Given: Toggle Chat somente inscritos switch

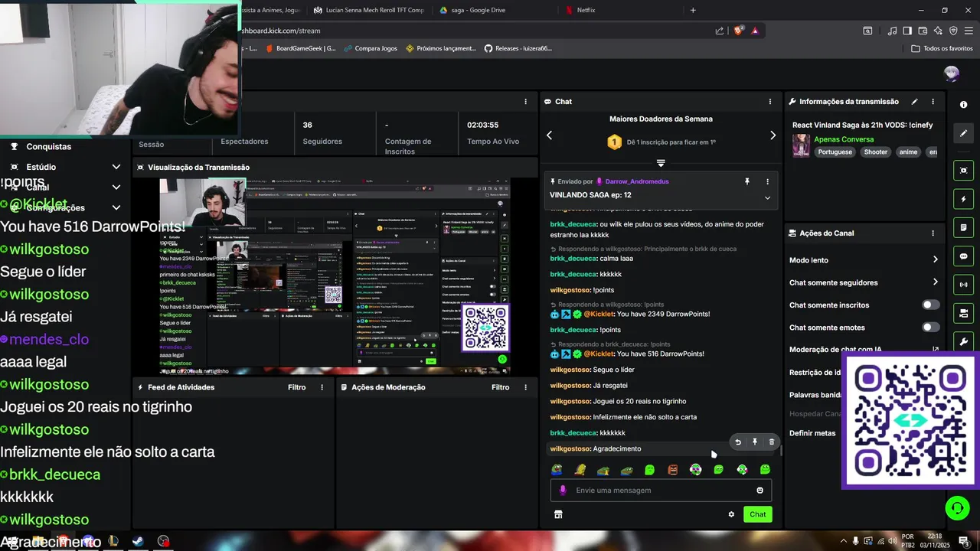Looking at the screenshot, I should click(930, 305).
